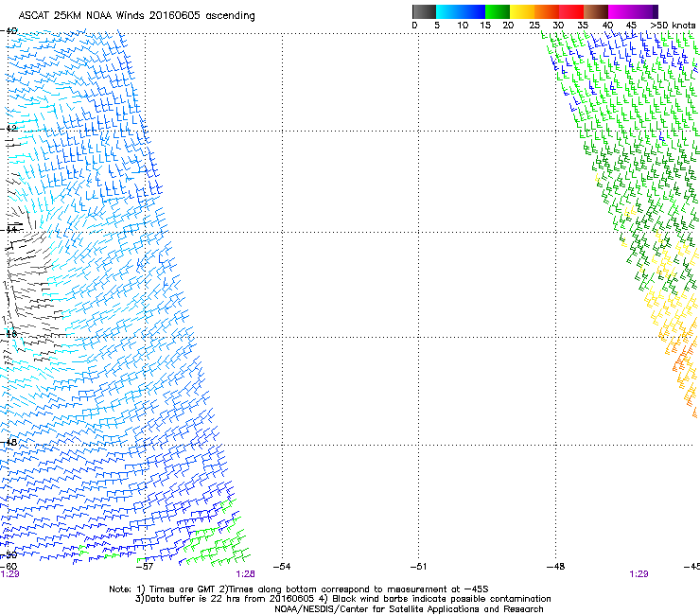Click the -48 longitude axis label at bottom
The image size is (700, 615).
555,567
